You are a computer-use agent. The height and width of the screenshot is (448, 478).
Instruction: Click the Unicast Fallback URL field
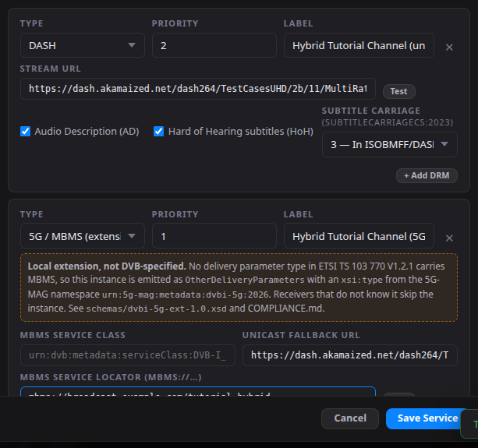[x=350, y=355]
